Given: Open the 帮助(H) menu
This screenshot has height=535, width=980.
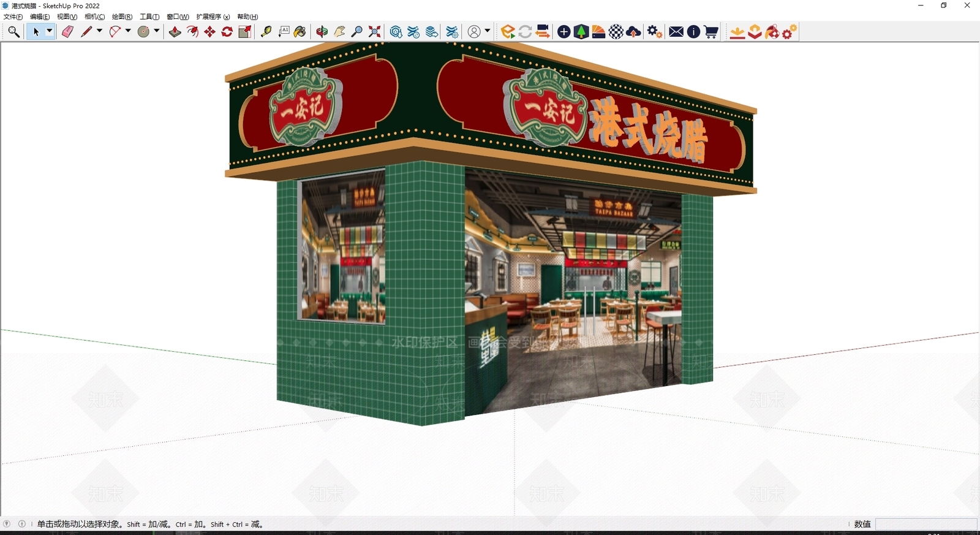Looking at the screenshot, I should click(247, 17).
